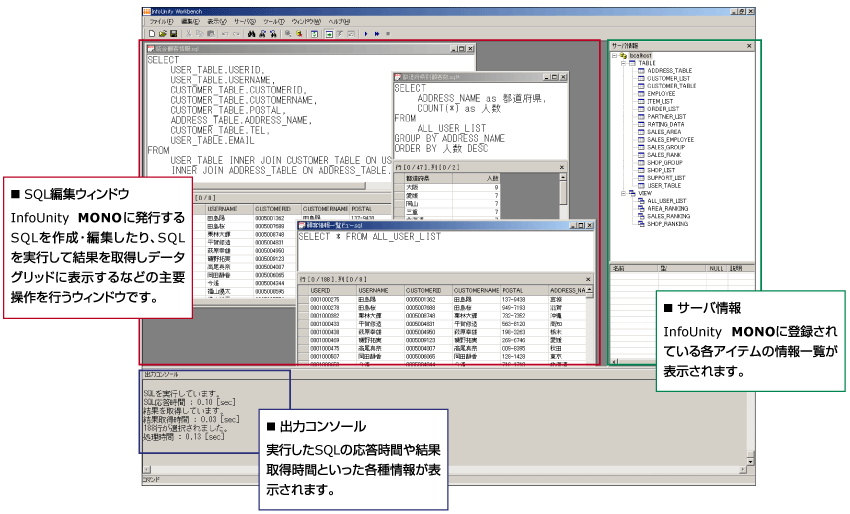Screen dimensions: 850x514
Task: Click the Open folder toolbar icon
Action: point(162,34)
